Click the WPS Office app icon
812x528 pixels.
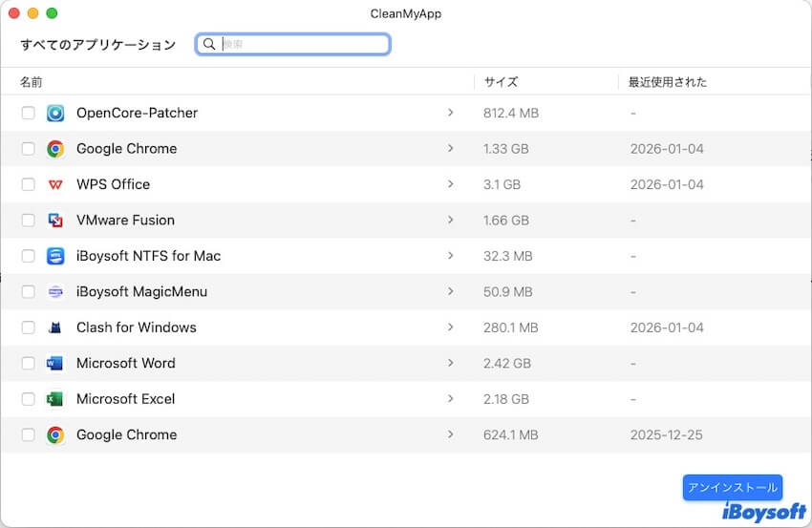point(55,184)
